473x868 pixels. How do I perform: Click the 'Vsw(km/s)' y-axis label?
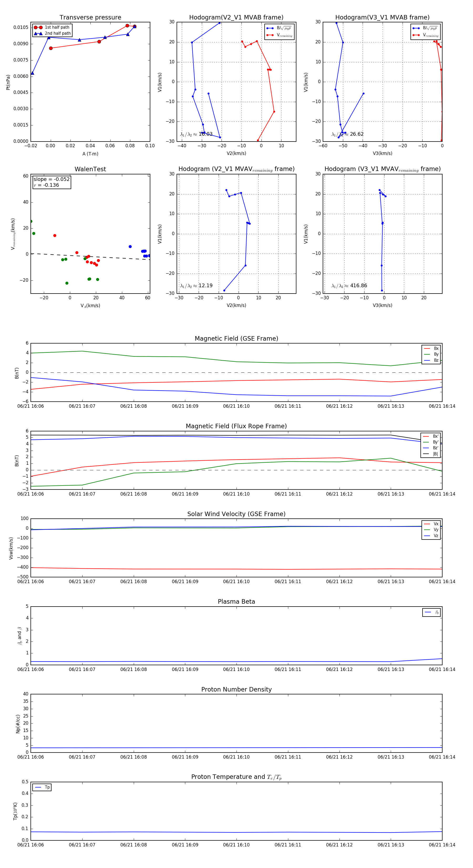coord(11,548)
